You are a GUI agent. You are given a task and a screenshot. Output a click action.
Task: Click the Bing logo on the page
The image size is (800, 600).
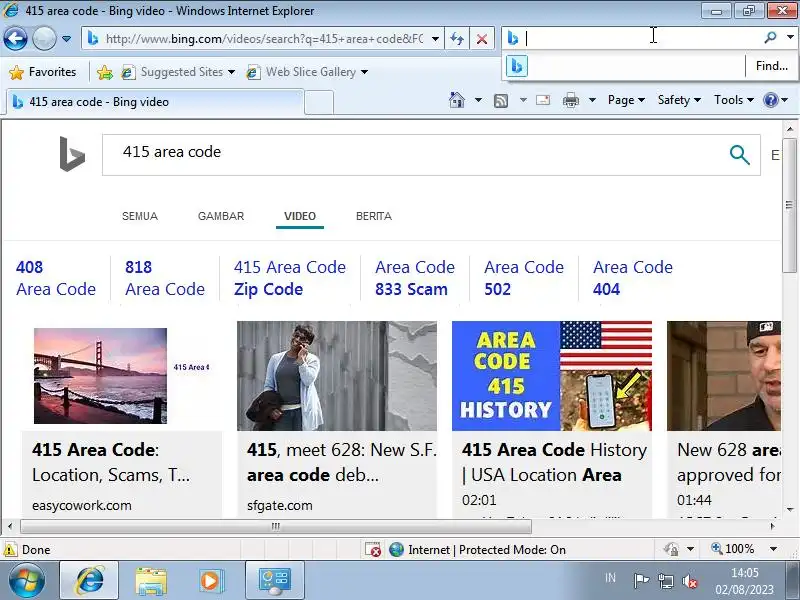tap(72, 154)
